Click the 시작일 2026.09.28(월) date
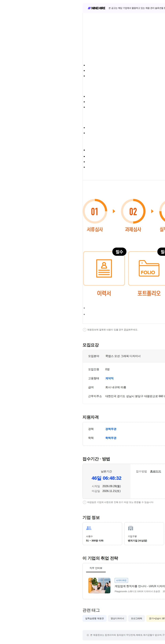 pos(111,486)
